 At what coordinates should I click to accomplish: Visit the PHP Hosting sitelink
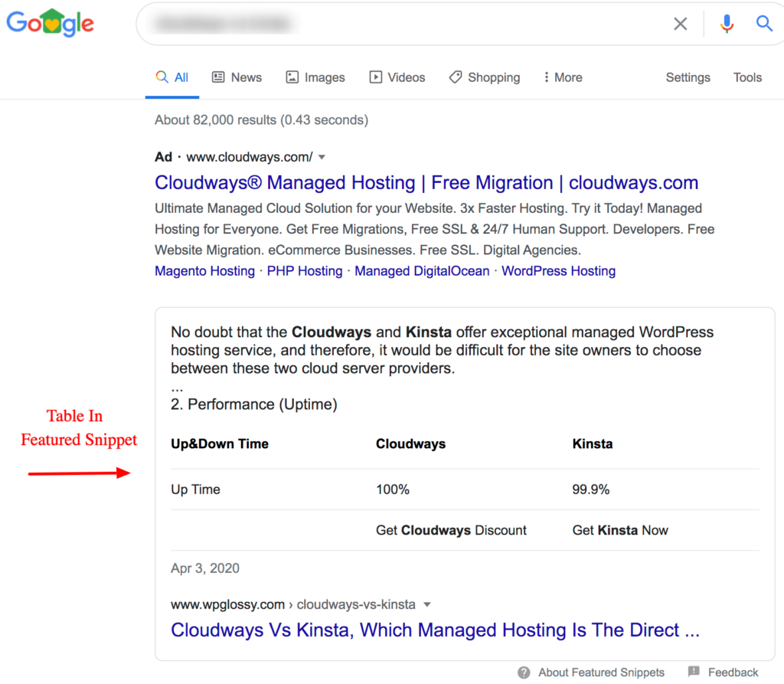click(305, 271)
